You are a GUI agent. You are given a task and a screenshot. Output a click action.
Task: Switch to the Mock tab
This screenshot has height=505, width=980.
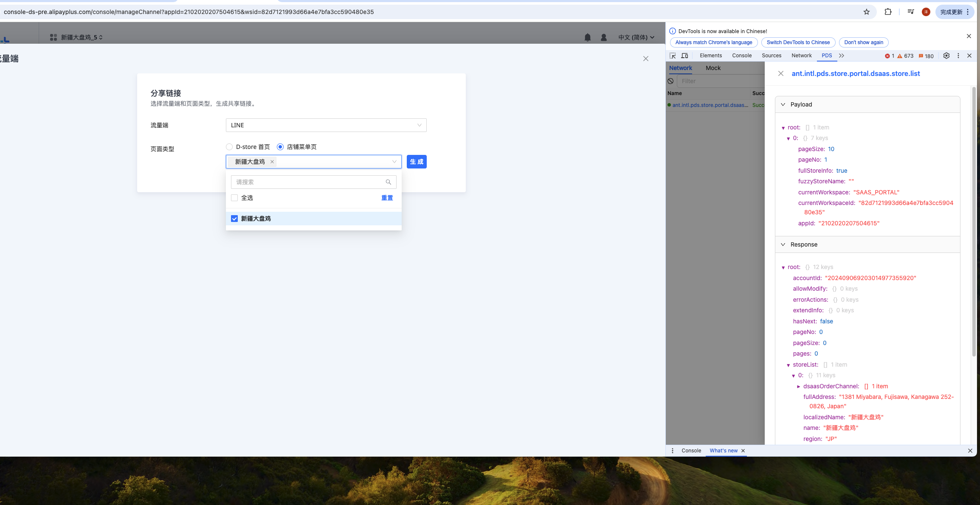713,68
